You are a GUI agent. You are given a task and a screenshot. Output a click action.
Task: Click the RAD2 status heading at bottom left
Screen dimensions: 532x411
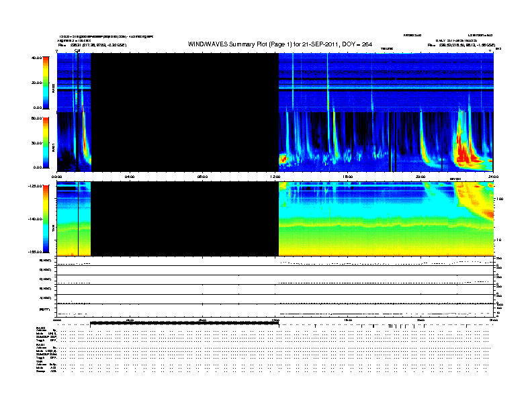41,328
